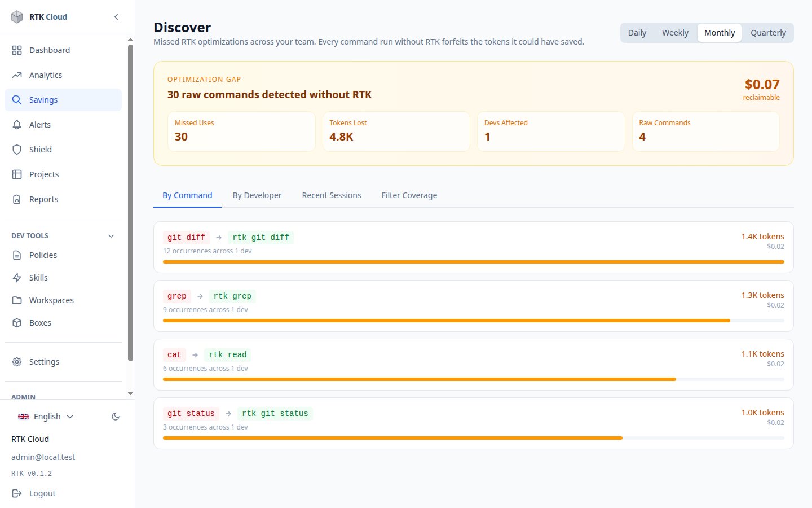Click the admin@local.test email
The image size is (812, 508).
tap(43, 457)
